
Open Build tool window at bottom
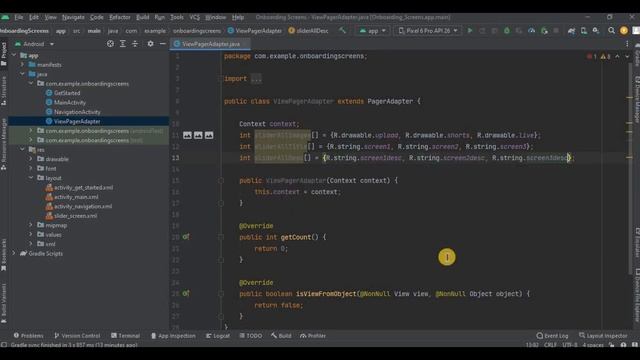[281, 336]
